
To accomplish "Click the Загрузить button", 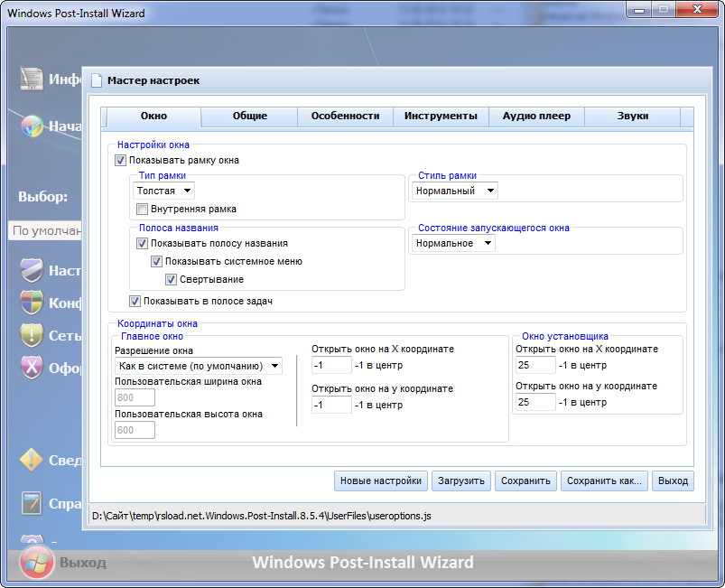I will (x=460, y=481).
